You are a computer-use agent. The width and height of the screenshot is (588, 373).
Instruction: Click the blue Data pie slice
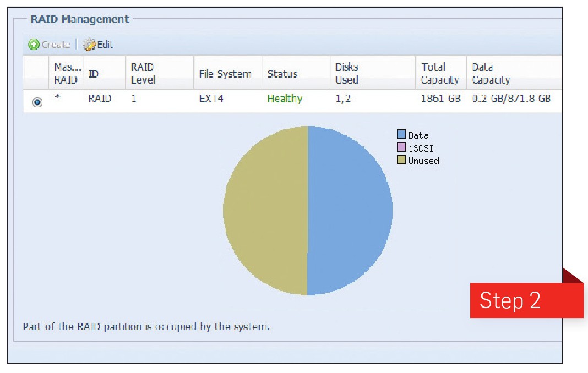[x=350, y=211]
